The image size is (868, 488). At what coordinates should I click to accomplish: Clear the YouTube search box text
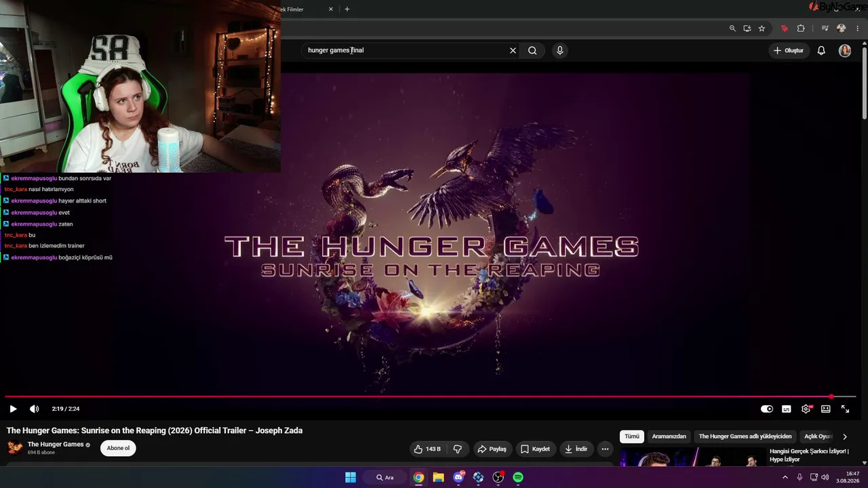click(513, 50)
